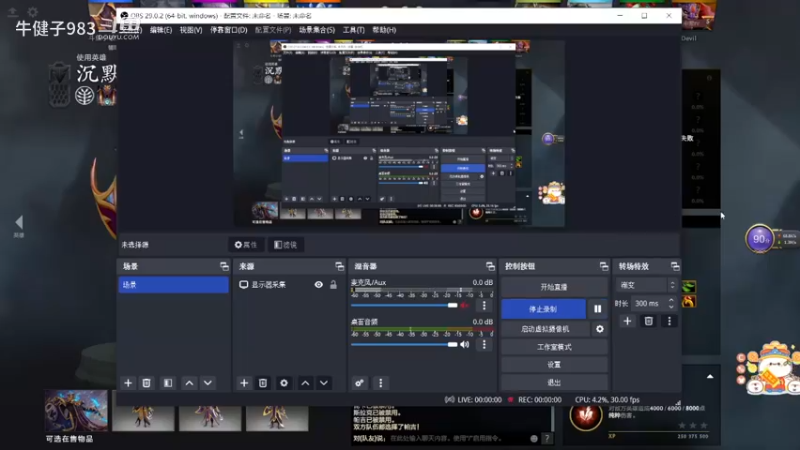The image size is (800, 450).
Task: Open the 帮助(H) menu
Action: coord(384,30)
